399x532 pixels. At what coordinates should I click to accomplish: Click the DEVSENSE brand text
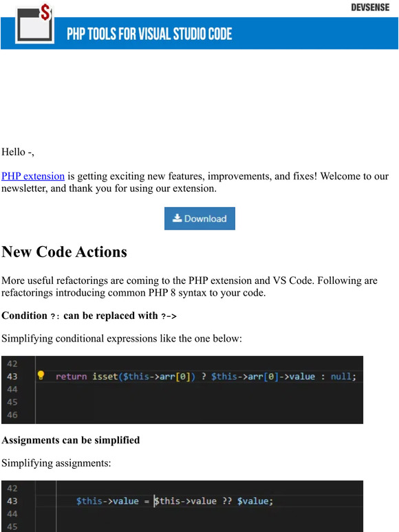(x=370, y=7)
